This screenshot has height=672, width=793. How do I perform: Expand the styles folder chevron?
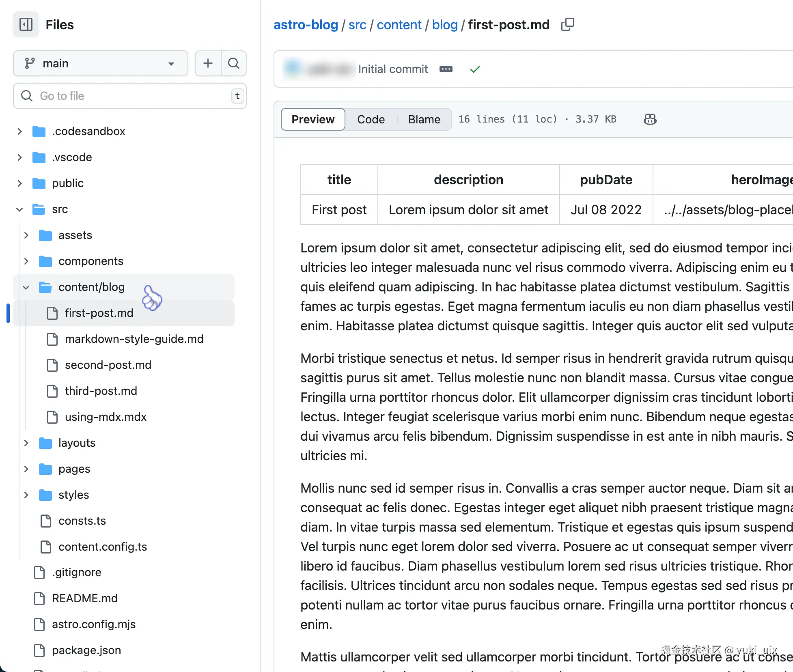click(26, 495)
